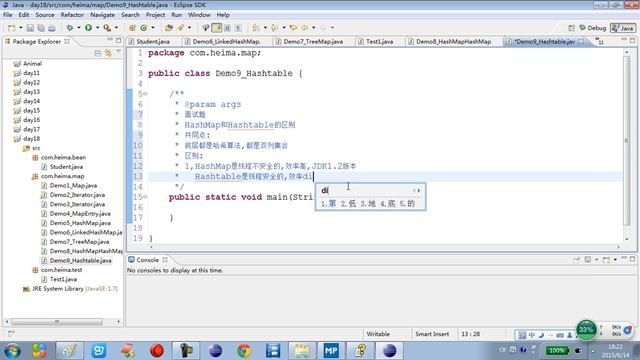Click the Open Perspective icon
The image size is (640, 360).
tap(571, 28)
